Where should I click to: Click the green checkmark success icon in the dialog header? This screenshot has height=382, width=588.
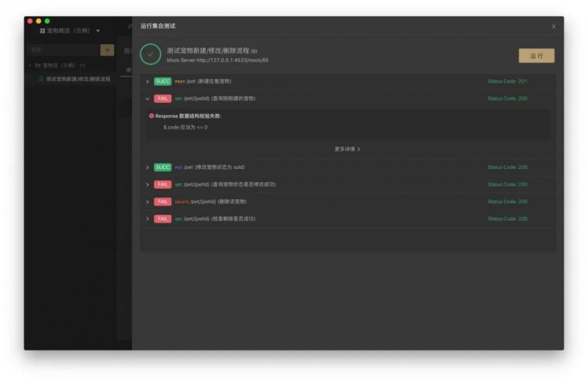point(151,55)
